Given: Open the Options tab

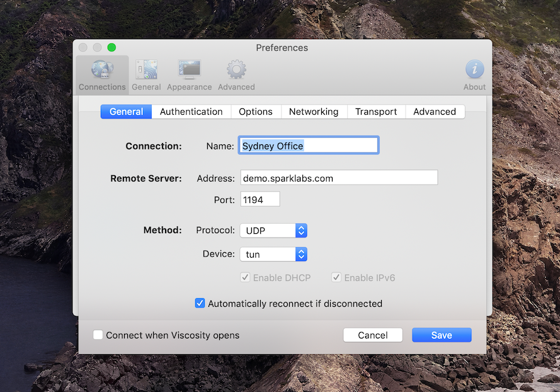Looking at the screenshot, I should [256, 112].
